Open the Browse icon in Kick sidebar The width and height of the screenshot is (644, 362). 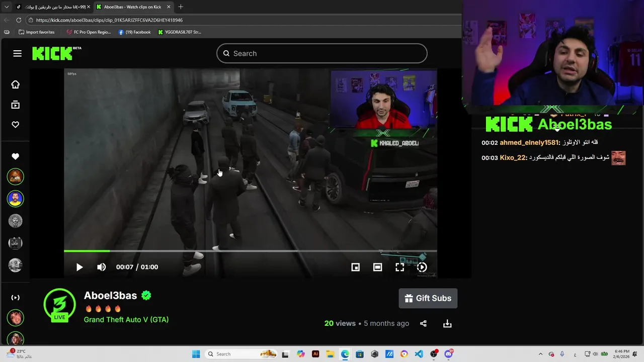16,105
